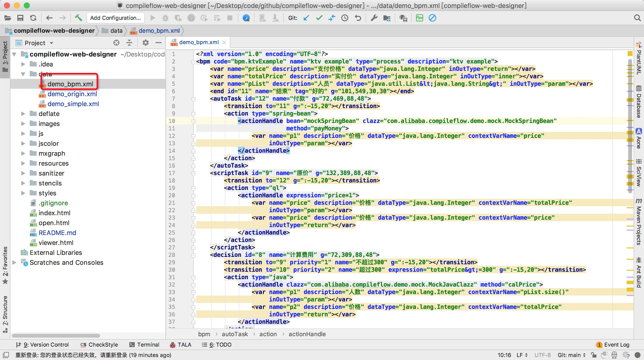Click the Git Rollback undo icon

358,18
